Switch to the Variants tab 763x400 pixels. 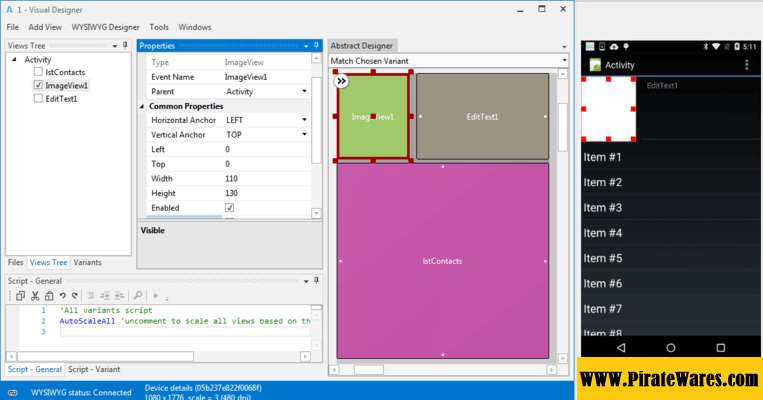pyautogui.click(x=88, y=262)
